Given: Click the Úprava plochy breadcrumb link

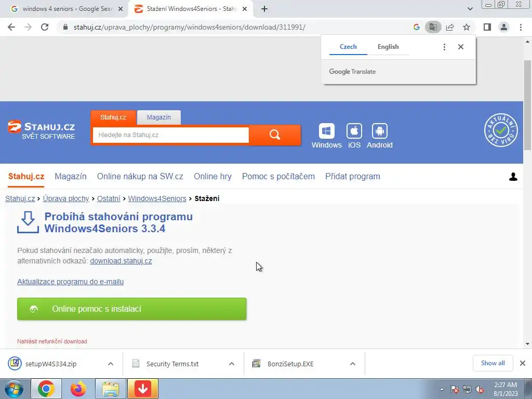Looking at the screenshot, I should point(66,198).
